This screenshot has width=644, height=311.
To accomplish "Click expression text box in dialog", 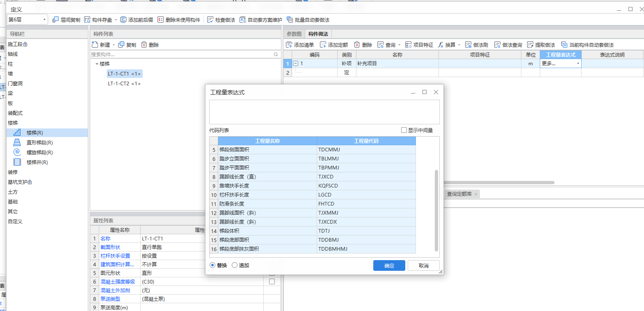I will (x=324, y=112).
